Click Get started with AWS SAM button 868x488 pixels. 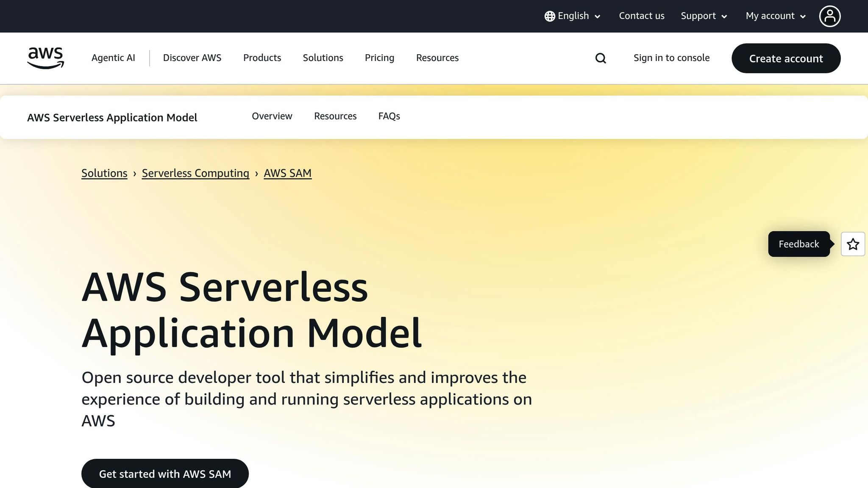165,474
